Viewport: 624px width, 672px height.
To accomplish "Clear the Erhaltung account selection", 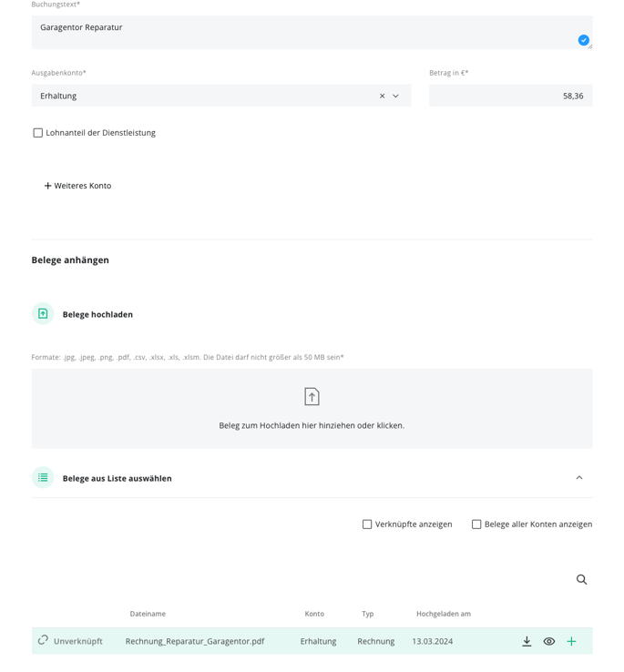I will coord(382,96).
